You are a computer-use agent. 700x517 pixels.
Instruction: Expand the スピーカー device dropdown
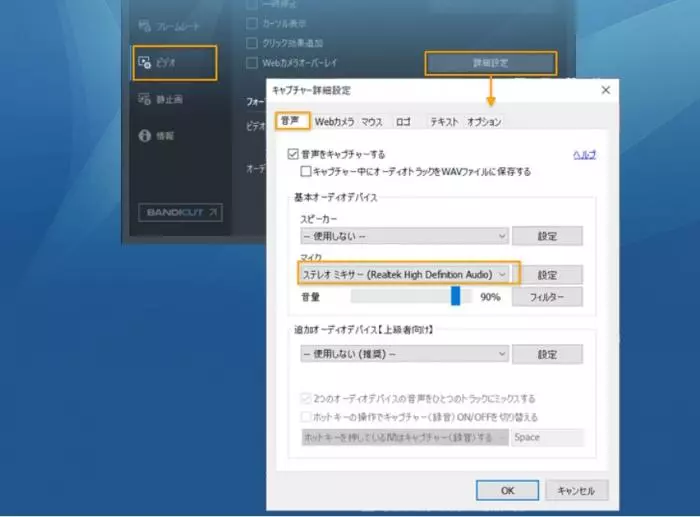coord(404,236)
